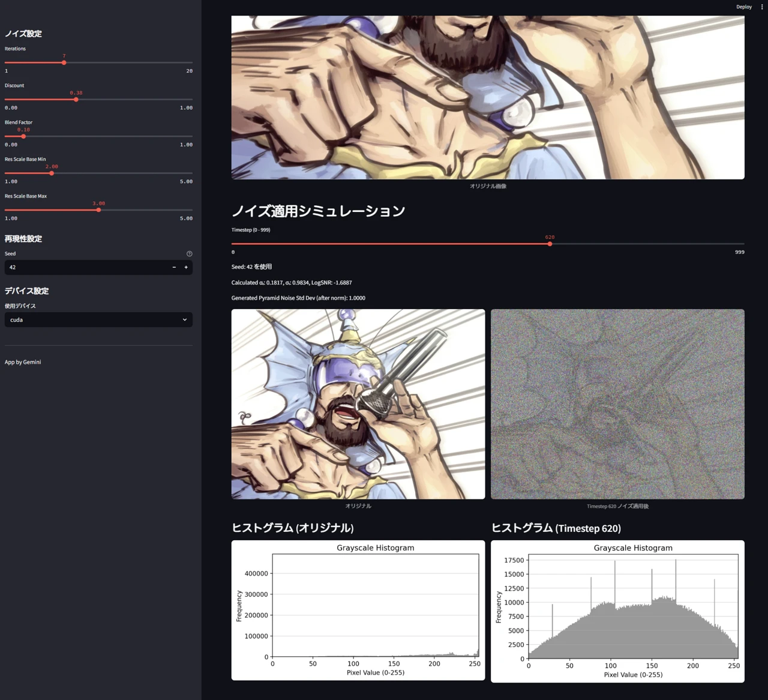This screenshot has width=768, height=700.
Task: Click the 'Timestep (0 - 999)' label
Action: [x=251, y=230]
